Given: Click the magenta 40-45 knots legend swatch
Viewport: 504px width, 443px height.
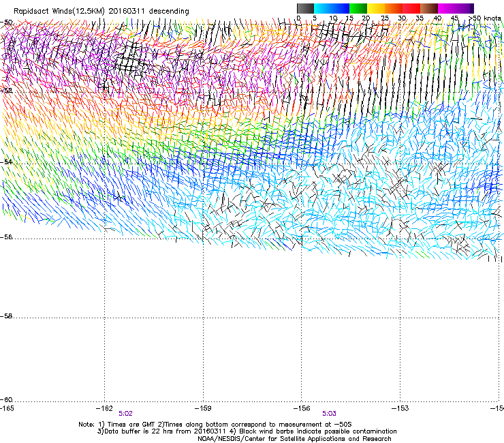Looking at the screenshot, I should (x=447, y=8).
